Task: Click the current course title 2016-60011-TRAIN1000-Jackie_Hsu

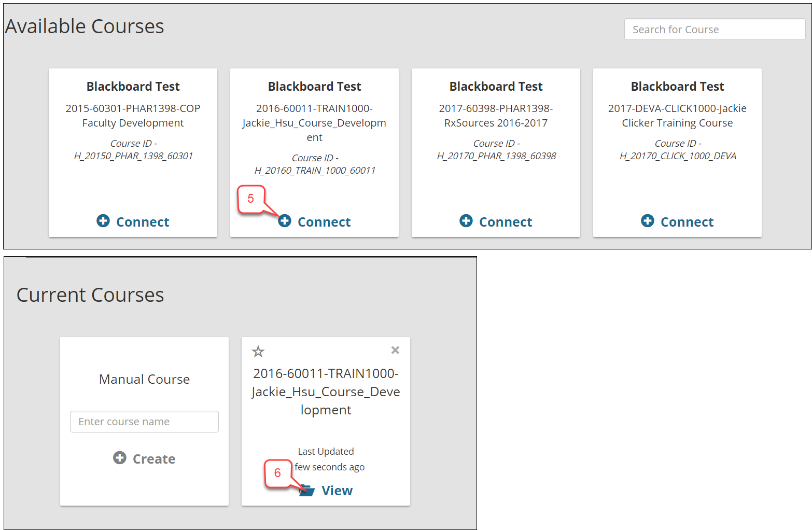Action: (326, 392)
